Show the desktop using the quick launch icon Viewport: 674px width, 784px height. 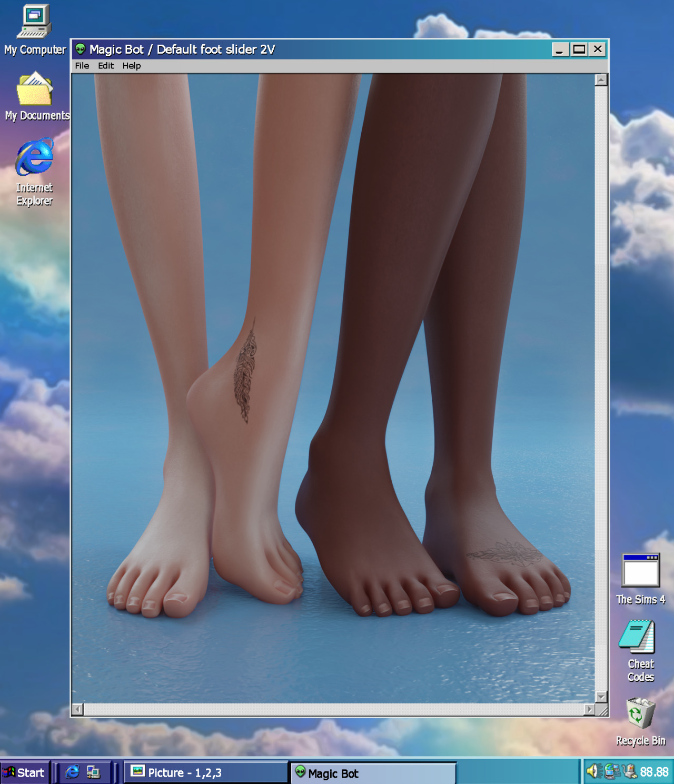coord(93,772)
